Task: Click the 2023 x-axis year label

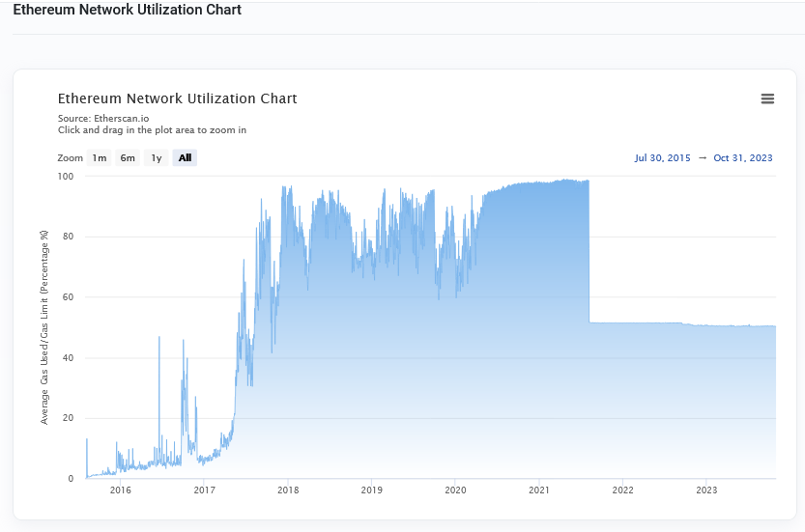Action: pos(706,490)
